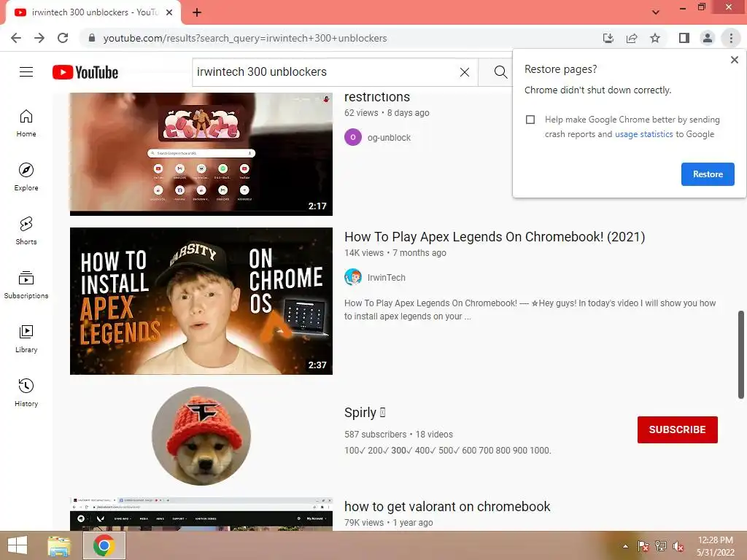Image resolution: width=747 pixels, height=560 pixels.
Task: Go to the YouTube logo homepage
Action: (85, 72)
